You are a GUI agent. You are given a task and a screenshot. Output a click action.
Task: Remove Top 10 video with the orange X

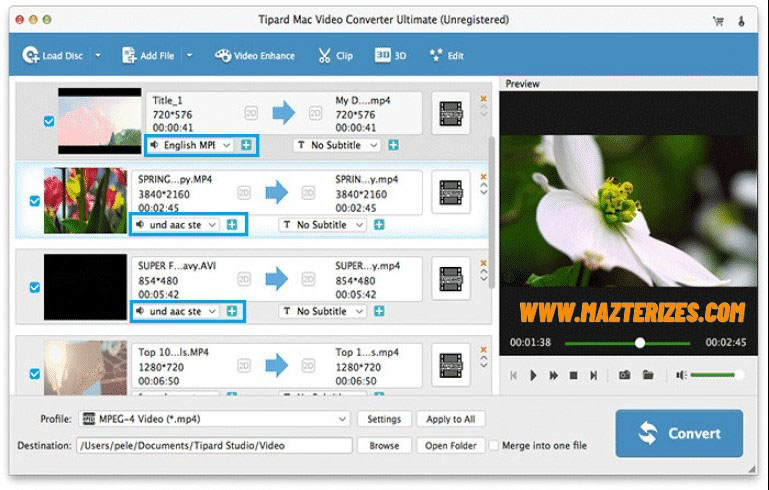pyautogui.click(x=484, y=349)
